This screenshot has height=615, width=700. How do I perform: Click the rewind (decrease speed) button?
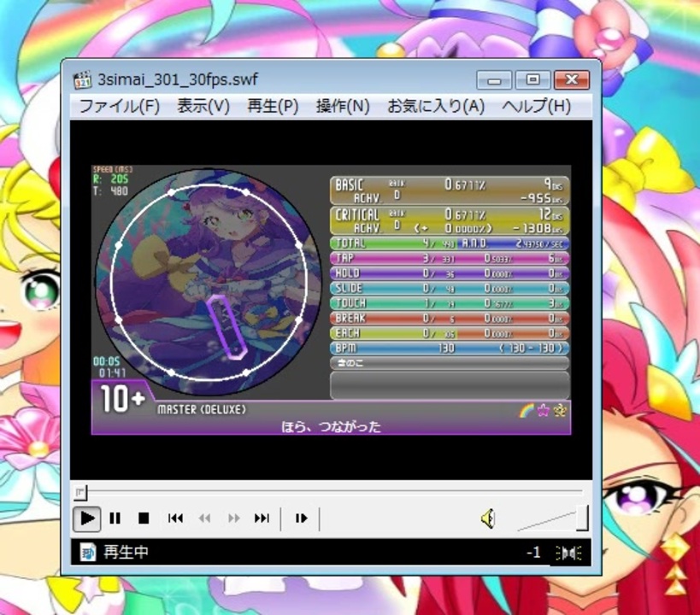(204, 518)
